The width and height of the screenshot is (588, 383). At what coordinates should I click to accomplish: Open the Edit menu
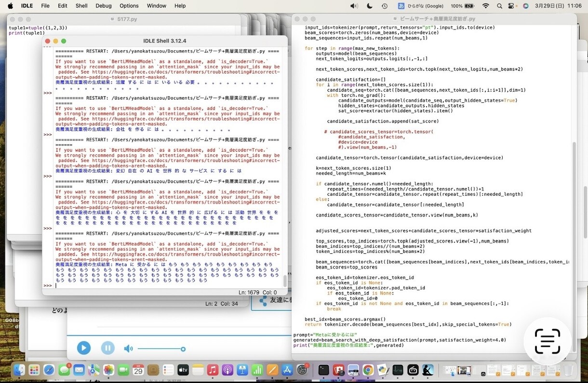pos(63,6)
